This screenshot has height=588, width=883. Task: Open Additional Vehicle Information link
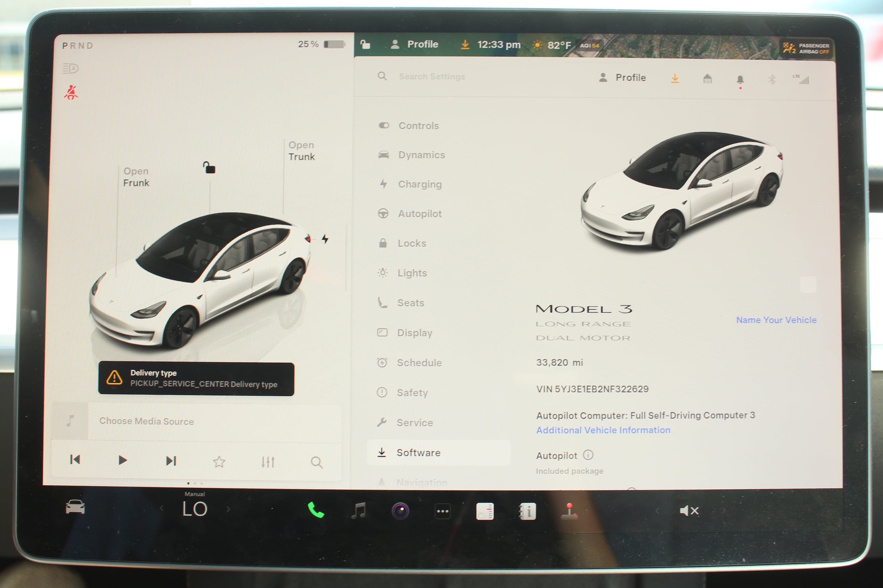[603, 430]
